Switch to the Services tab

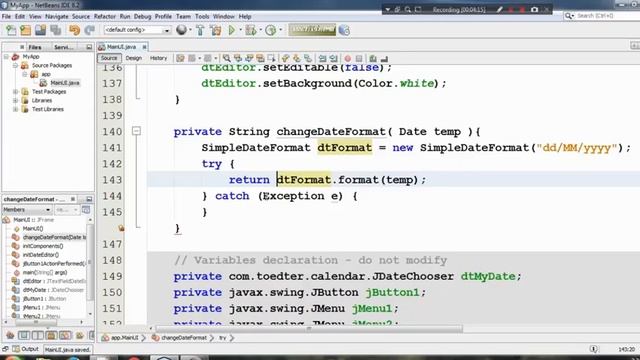tap(64, 47)
